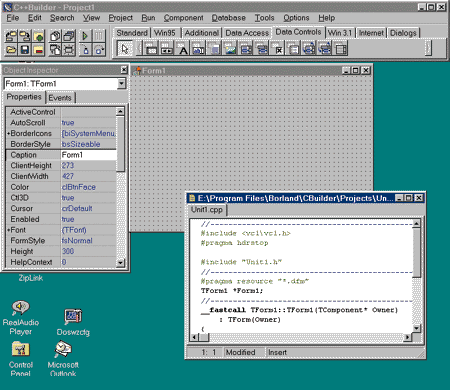This screenshot has height=390, width=450.
Task: Open the Component menu
Action: pos(183,18)
